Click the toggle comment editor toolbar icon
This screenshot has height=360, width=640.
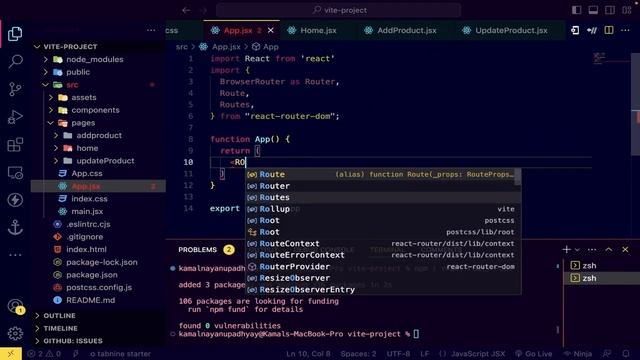[592, 30]
